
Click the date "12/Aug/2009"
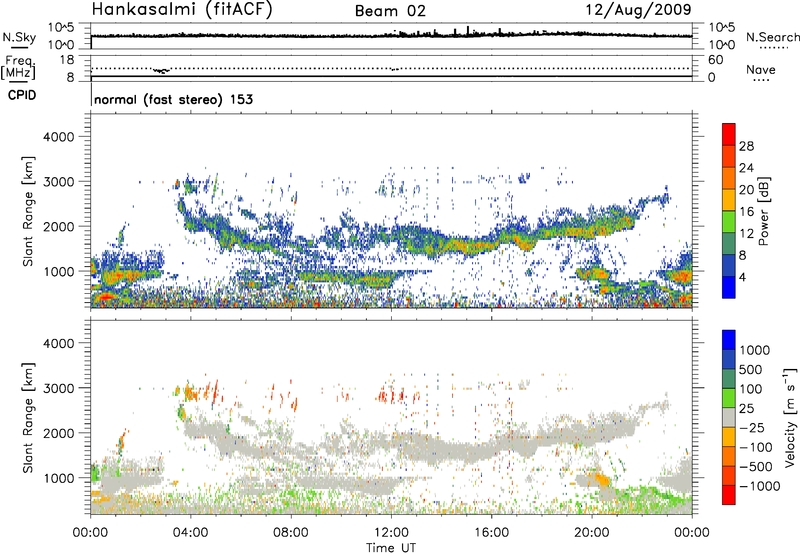pyautogui.click(x=639, y=9)
